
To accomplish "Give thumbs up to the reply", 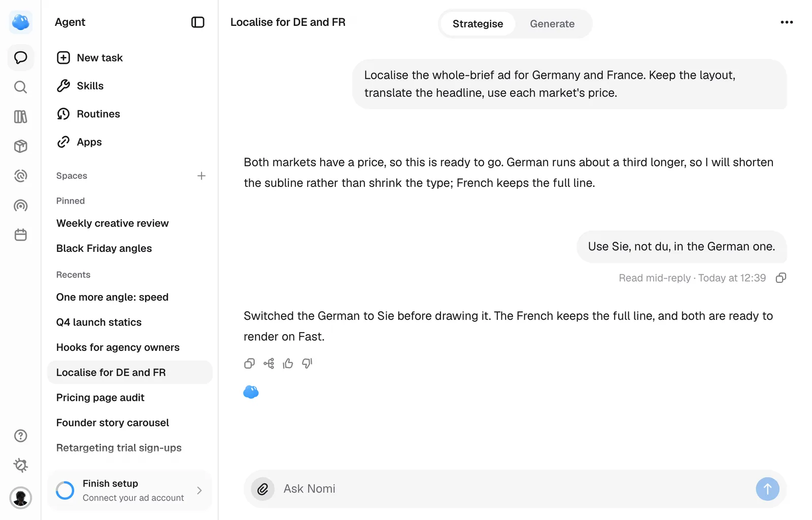I will 288,363.
